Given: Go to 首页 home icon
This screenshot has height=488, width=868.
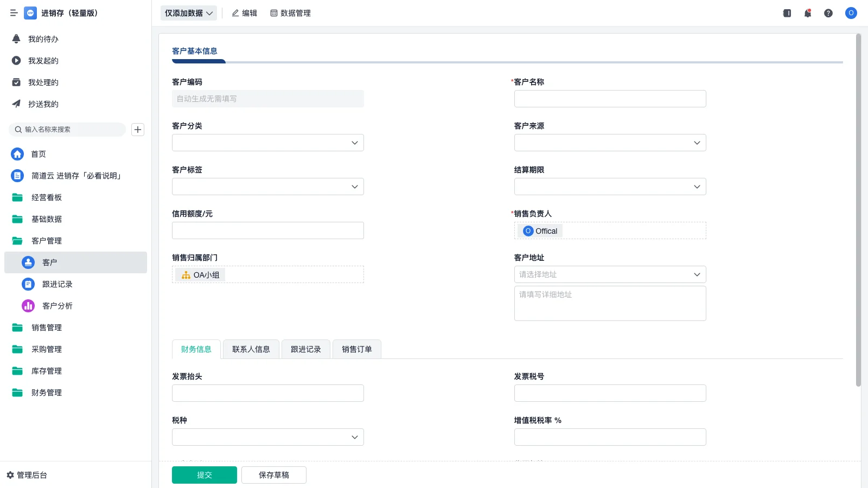Looking at the screenshot, I should point(17,154).
